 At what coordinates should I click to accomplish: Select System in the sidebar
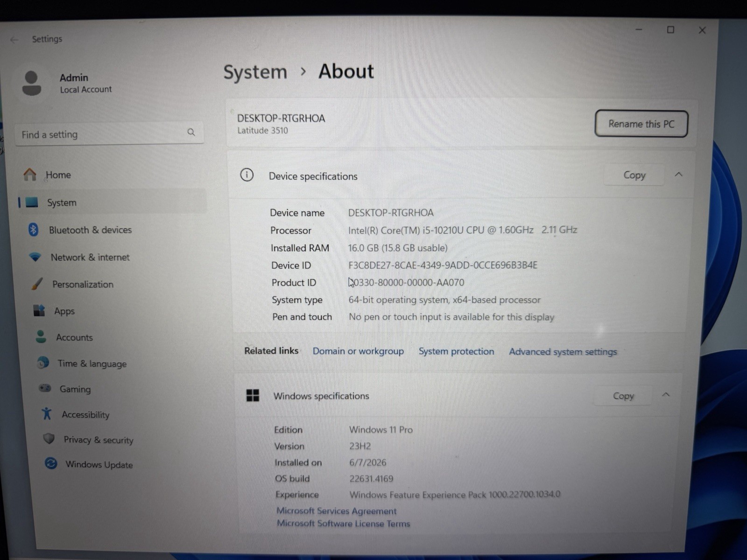112,202
